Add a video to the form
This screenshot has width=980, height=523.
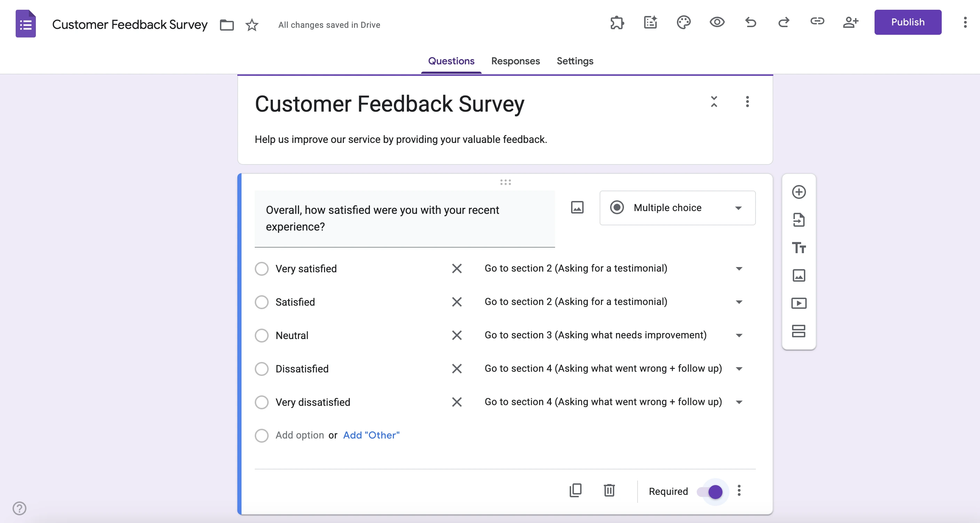[799, 303]
